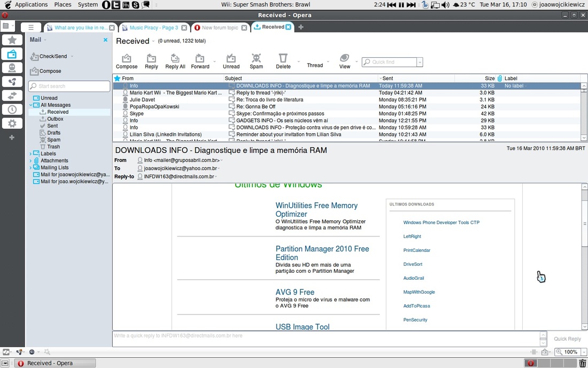Select the Sent folder

(52, 126)
